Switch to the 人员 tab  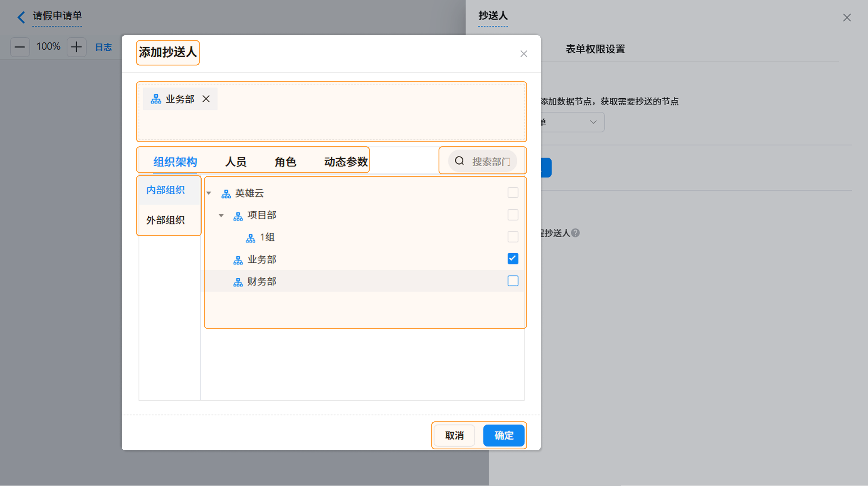tap(236, 162)
